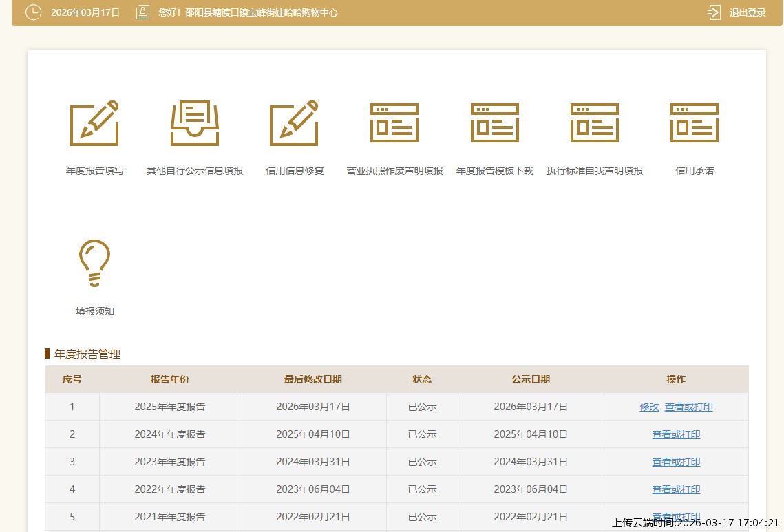Viewport: 784px width, 532px height.
Task: Open 查看或打印 for 2025年年度报告
Action: pyautogui.click(x=688, y=407)
